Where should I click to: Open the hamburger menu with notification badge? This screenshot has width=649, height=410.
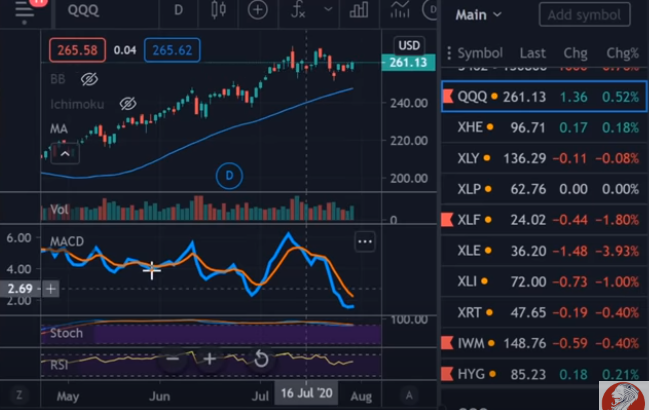24,11
